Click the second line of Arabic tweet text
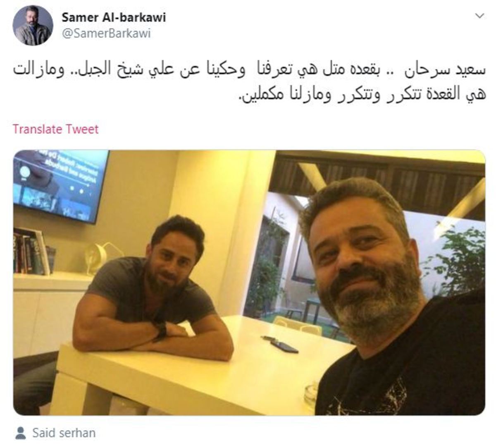The width and height of the screenshot is (496, 448). click(361, 96)
